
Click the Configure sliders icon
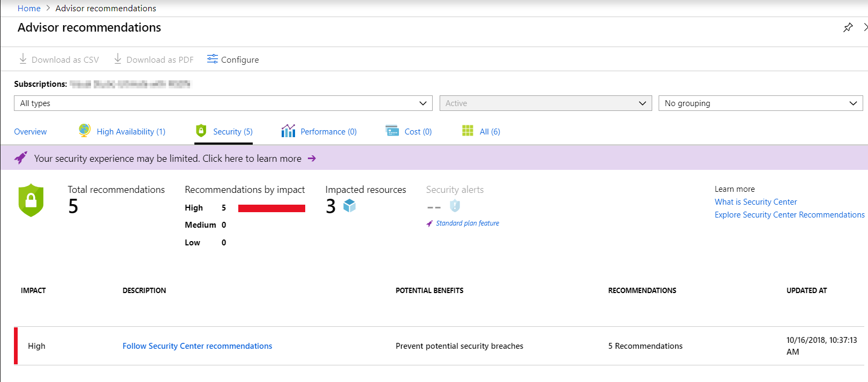click(x=213, y=59)
